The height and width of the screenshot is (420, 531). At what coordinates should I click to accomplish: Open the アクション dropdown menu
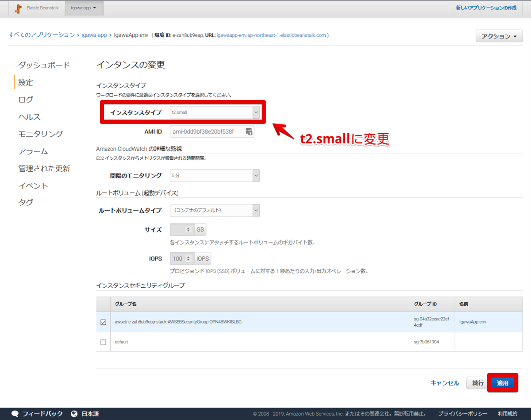[x=499, y=36]
